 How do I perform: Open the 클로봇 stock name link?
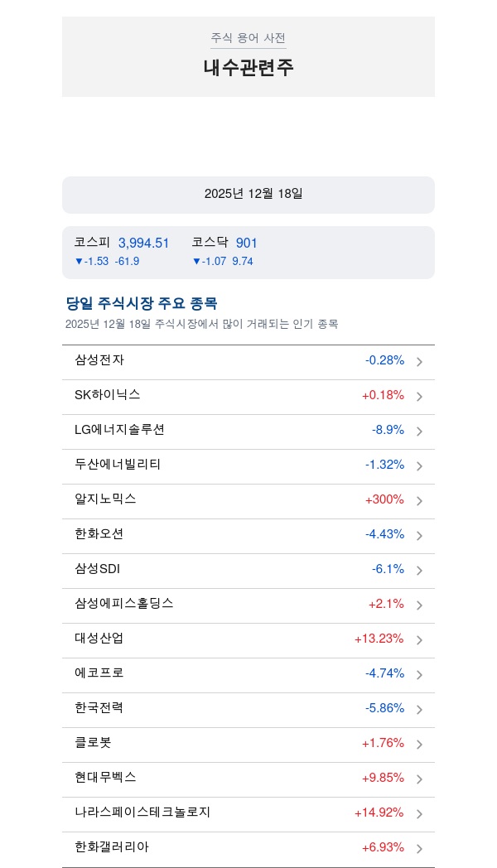tap(93, 743)
